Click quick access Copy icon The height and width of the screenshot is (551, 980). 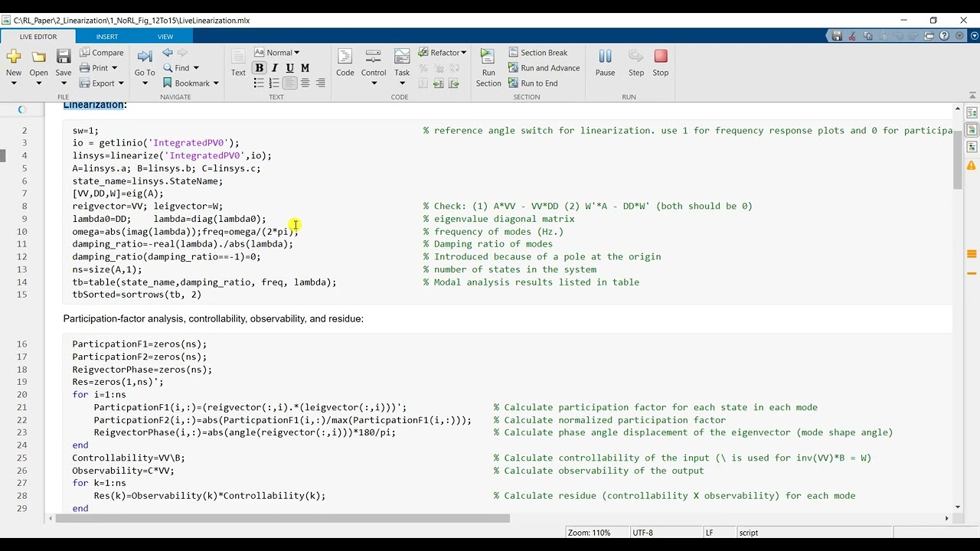(867, 36)
